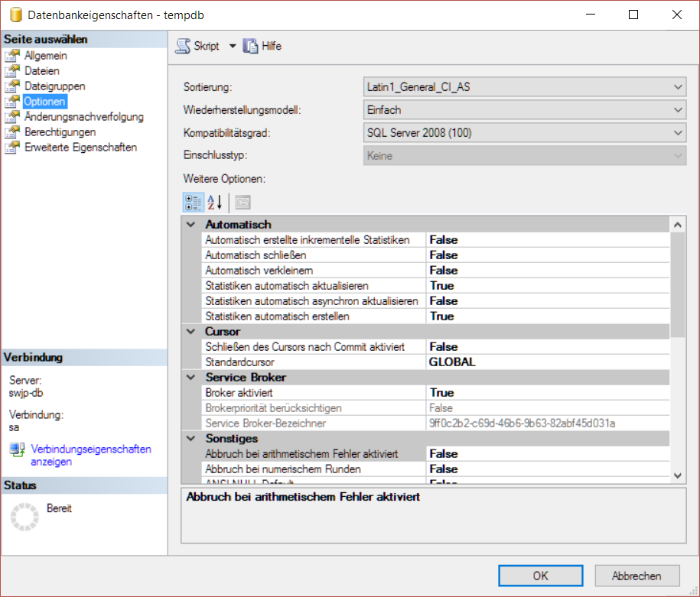Click the Abbrechen button

point(637,576)
